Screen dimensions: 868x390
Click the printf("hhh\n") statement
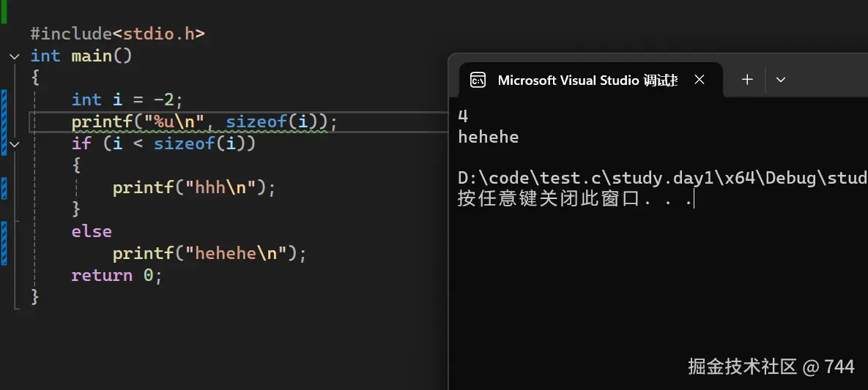coord(193,187)
